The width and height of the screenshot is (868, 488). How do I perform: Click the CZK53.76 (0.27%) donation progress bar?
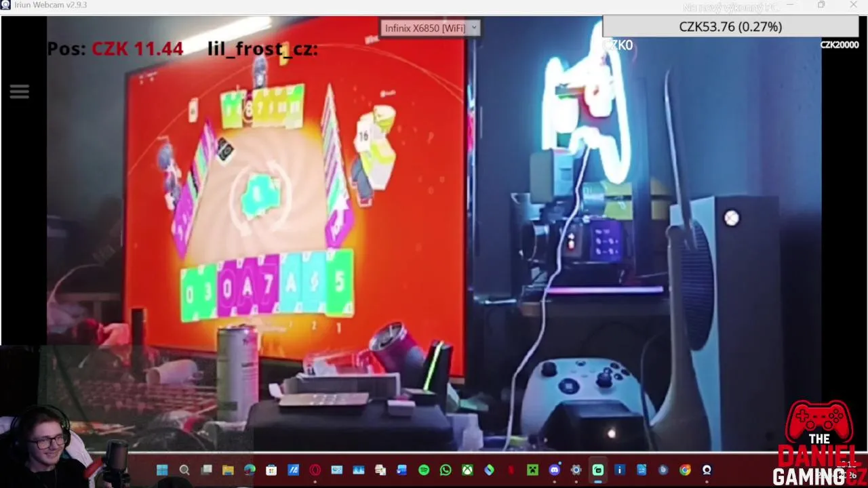[x=730, y=26]
